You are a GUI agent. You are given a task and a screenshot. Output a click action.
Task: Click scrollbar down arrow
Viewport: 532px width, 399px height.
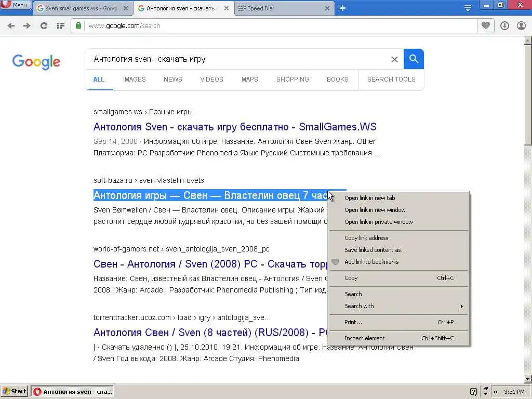(528, 379)
